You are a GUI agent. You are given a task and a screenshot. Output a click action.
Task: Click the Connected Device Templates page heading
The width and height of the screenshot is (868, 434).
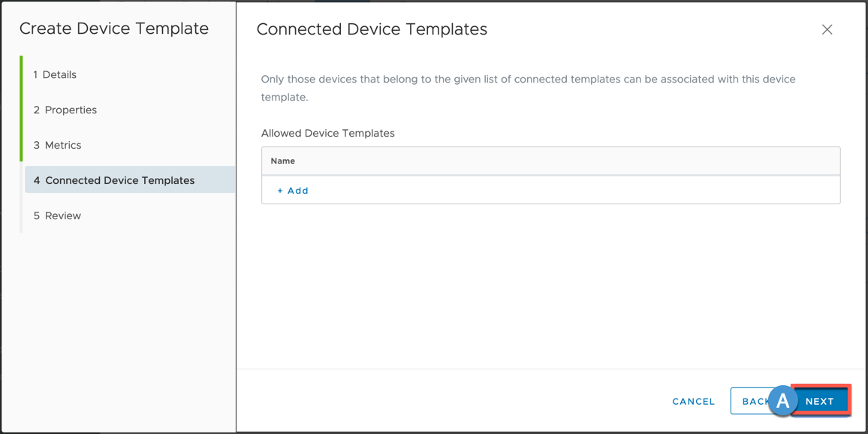pyautogui.click(x=372, y=30)
